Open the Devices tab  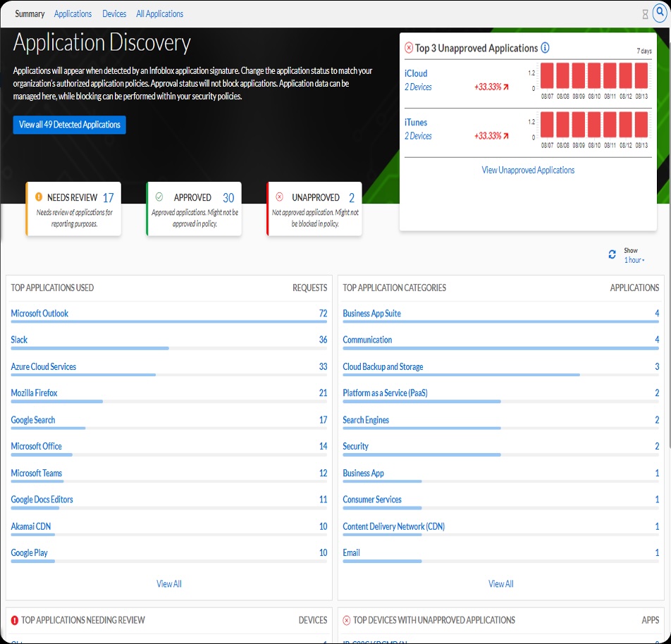pos(114,13)
